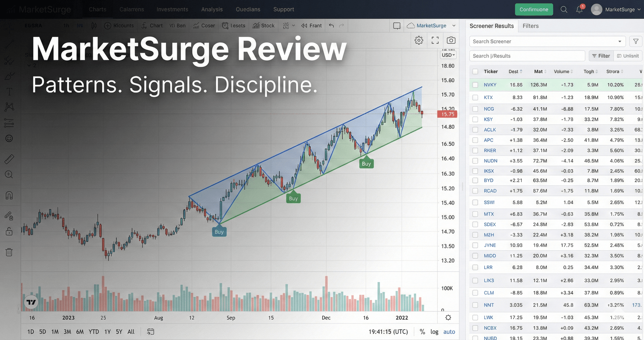This screenshot has width=644, height=340.
Task: Sort by the Togh column
Action: coord(590,72)
